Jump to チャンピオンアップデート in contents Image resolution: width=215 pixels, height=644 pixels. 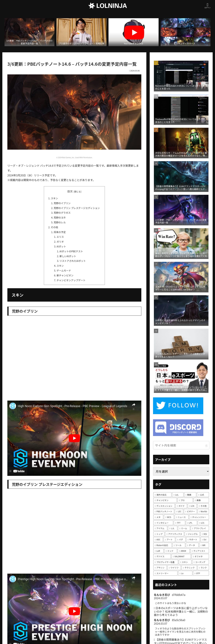(71, 280)
